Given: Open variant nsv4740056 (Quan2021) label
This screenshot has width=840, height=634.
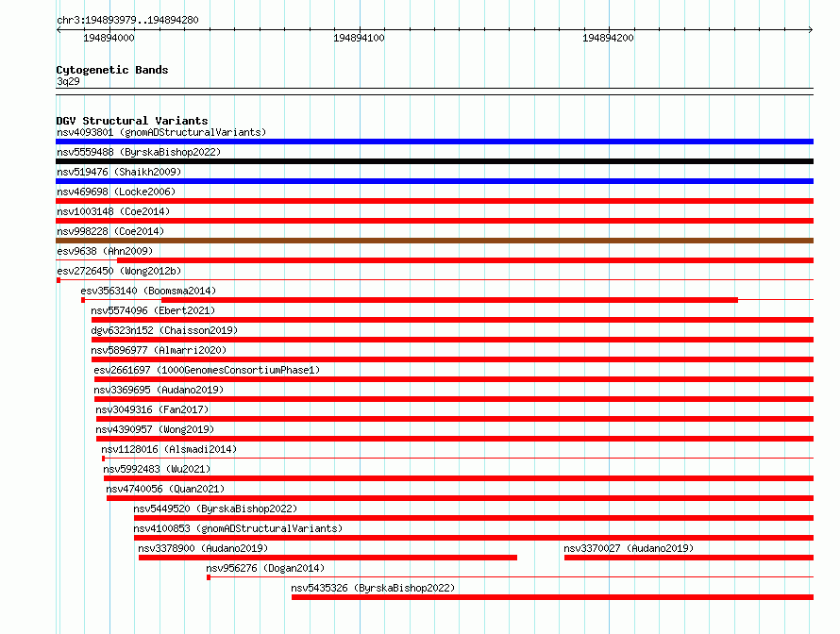Looking at the screenshot, I should (165, 489).
